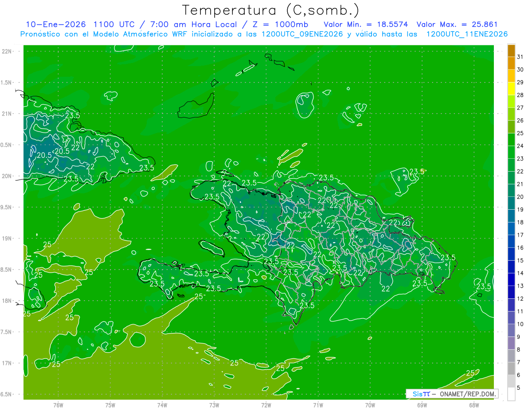The width and height of the screenshot is (532, 411).
Task: Click the "Pronóstico con el Modelo Atmósferico WRF" line
Action: (104, 34)
